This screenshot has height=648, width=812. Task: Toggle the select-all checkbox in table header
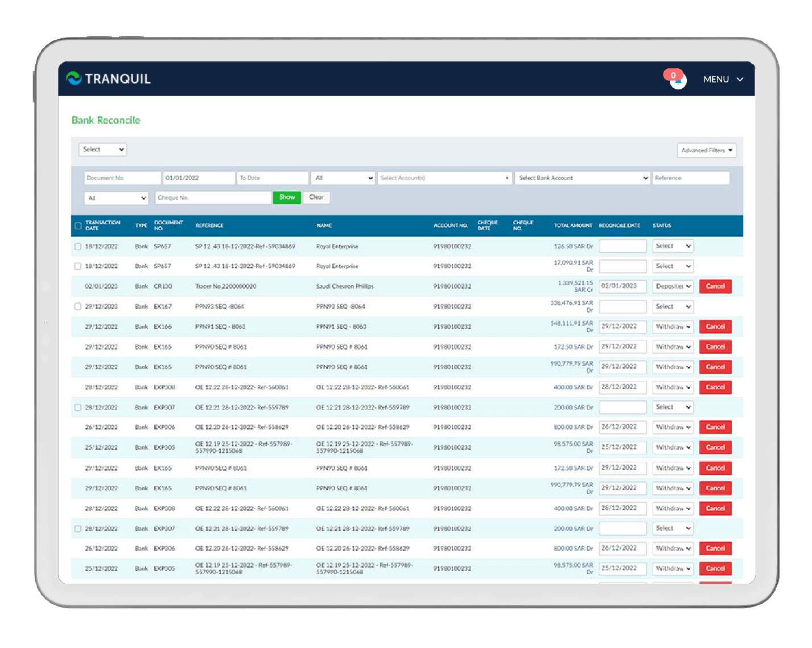(78, 225)
